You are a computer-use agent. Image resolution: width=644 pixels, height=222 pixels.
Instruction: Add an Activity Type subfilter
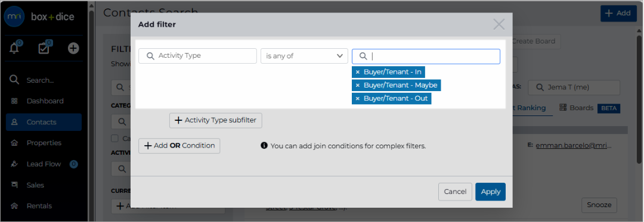tap(216, 120)
